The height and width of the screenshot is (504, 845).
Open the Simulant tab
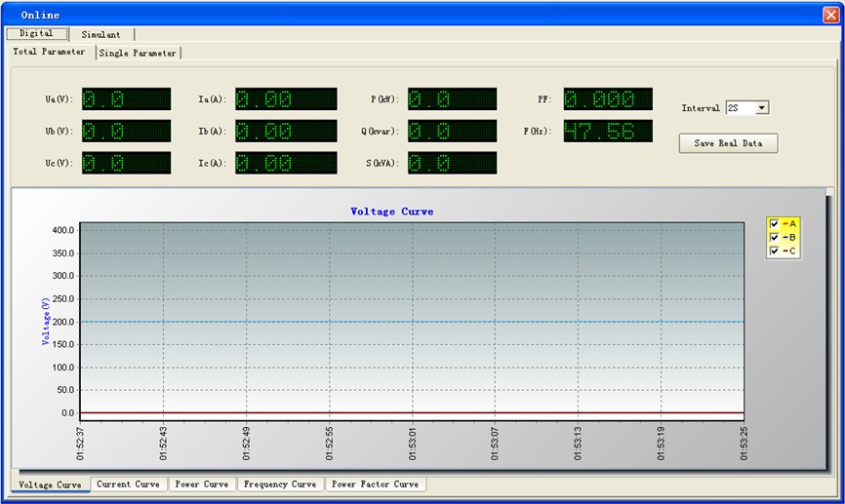tap(101, 34)
